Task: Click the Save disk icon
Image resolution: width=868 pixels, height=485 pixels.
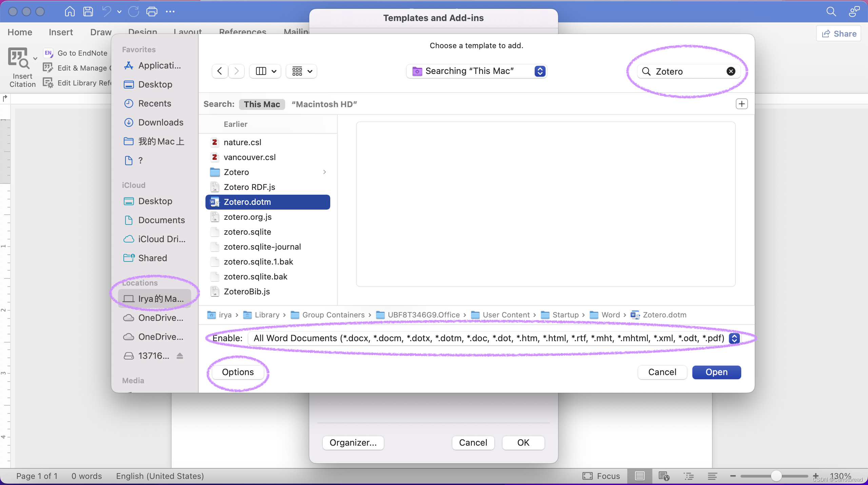Action: point(88,12)
